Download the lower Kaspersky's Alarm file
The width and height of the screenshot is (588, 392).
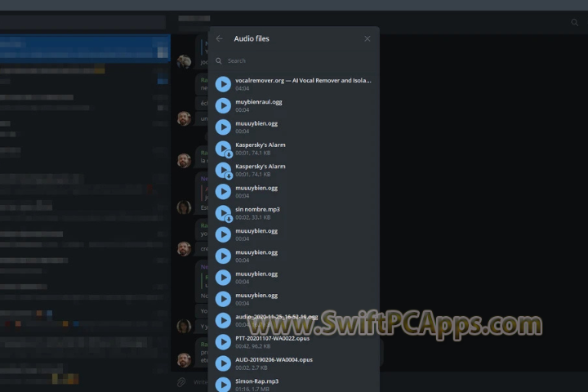(x=229, y=176)
